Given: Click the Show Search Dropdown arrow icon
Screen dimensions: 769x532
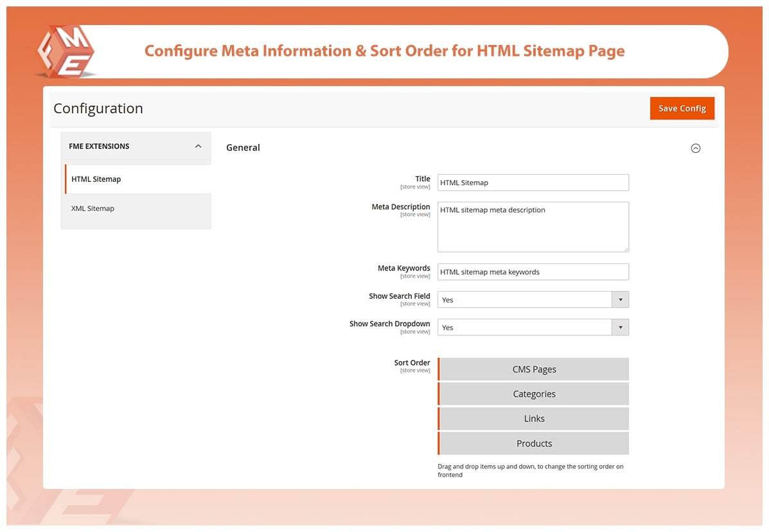Looking at the screenshot, I should [620, 328].
